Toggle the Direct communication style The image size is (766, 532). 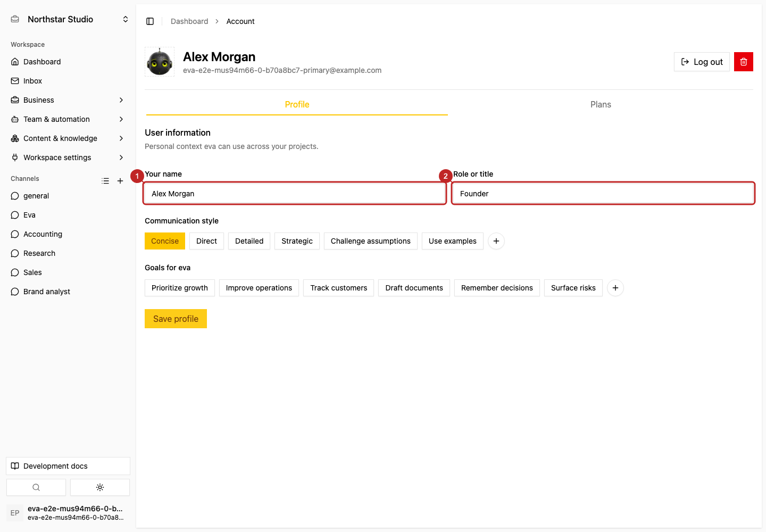(x=206, y=241)
